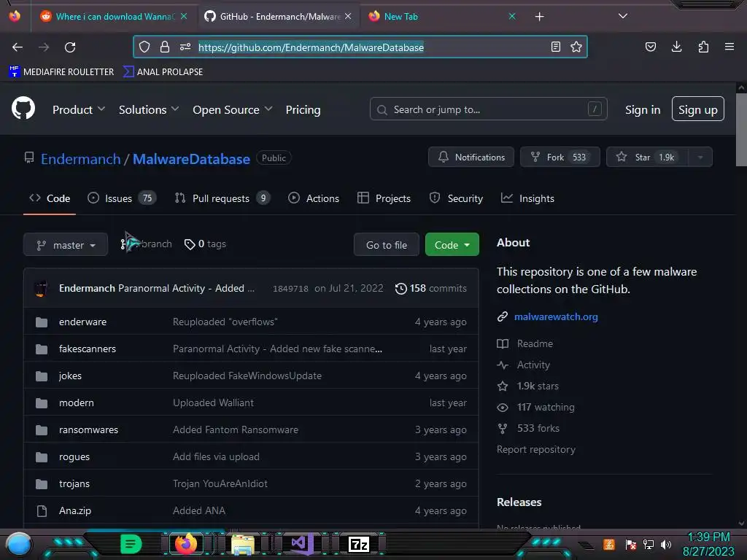Open the Firefox downloads arrow icon
This screenshot has height=560, width=747.
[x=676, y=47]
